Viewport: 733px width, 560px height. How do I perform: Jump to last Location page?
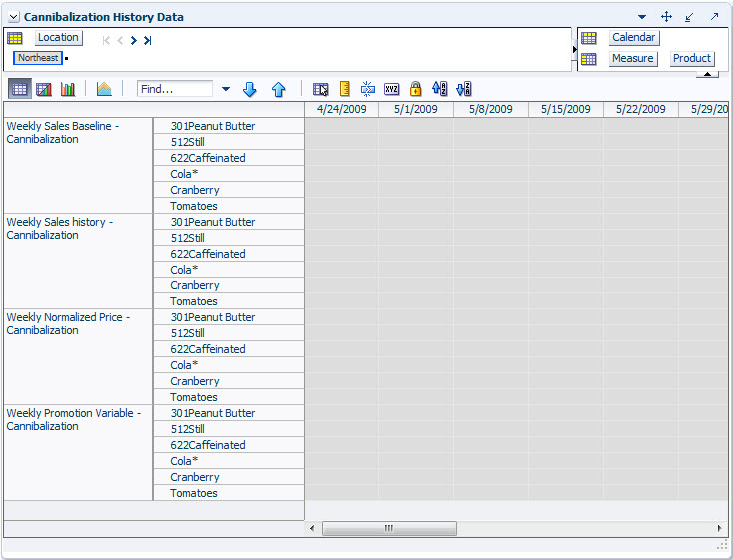pyautogui.click(x=147, y=40)
